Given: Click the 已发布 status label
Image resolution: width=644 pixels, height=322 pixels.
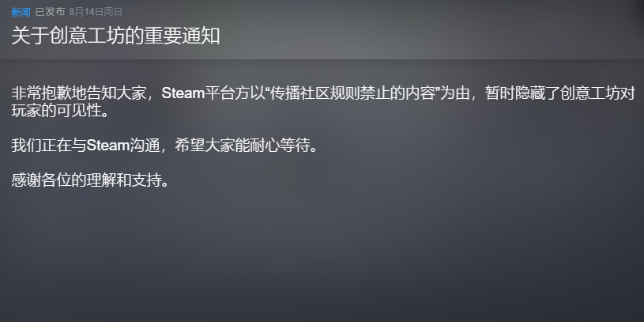Looking at the screenshot, I should click(50, 12).
